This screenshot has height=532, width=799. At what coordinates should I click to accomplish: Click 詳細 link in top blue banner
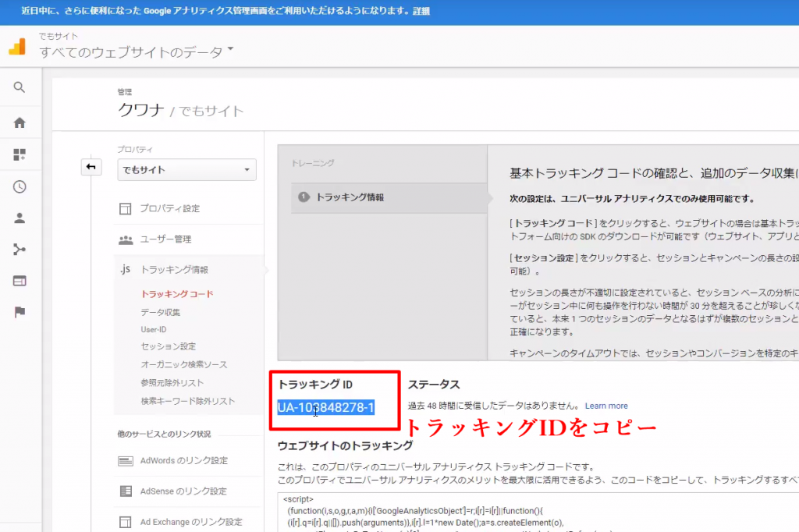[x=421, y=11]
